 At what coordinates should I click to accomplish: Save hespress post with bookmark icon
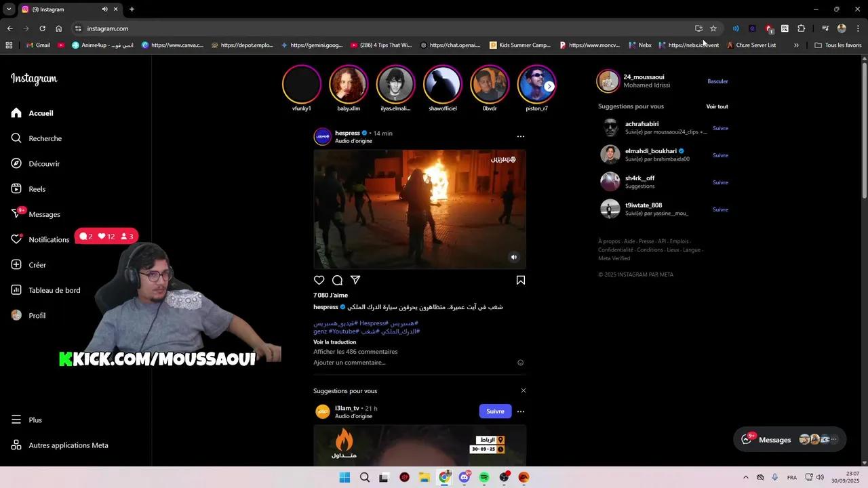[521, 281]
